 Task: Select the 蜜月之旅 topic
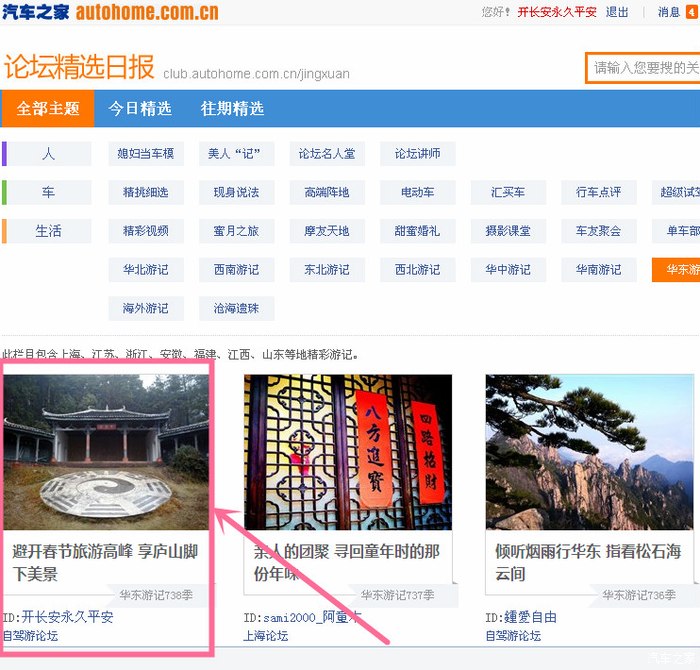(236, 231)
